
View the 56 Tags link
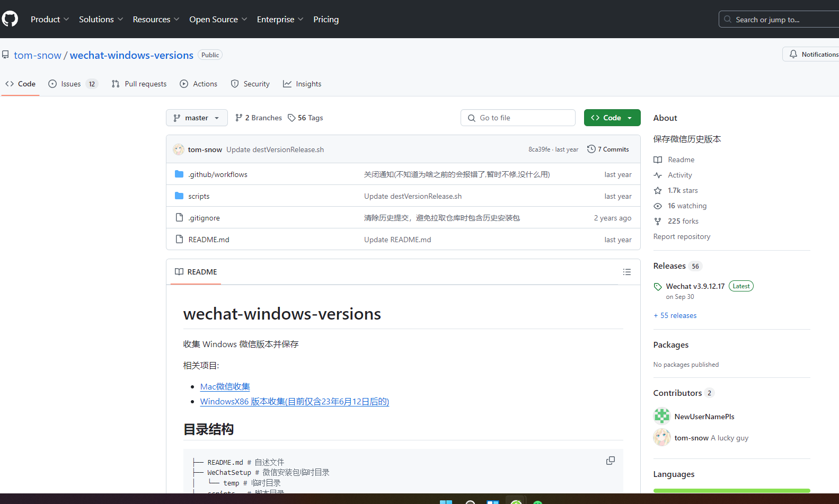pos(305,118)
